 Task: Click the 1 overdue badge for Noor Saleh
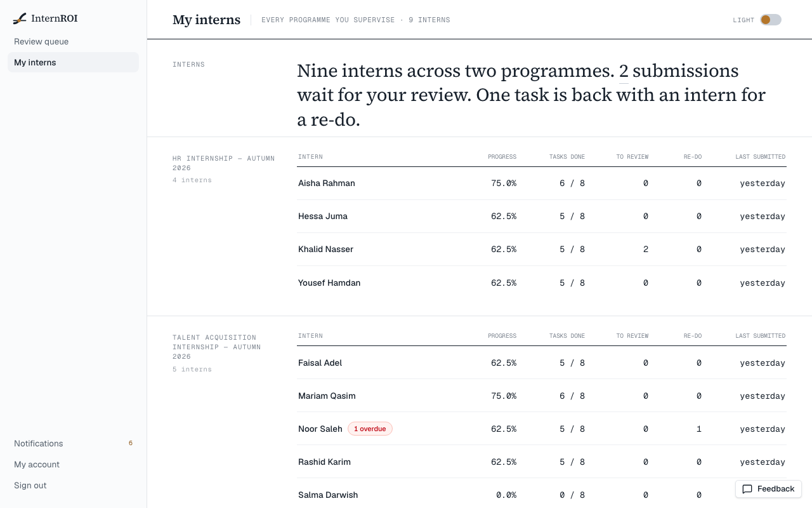click(370, 429)
